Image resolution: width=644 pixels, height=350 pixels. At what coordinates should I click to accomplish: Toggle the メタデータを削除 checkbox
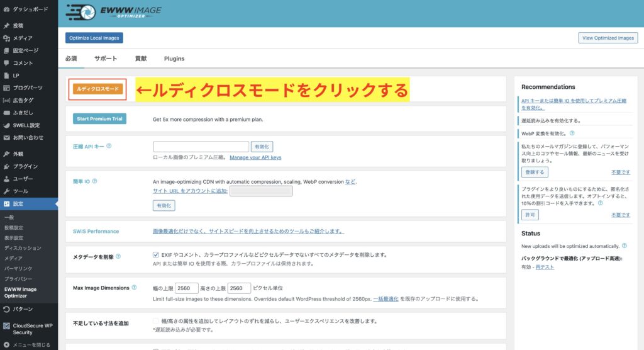click(156, 255)
